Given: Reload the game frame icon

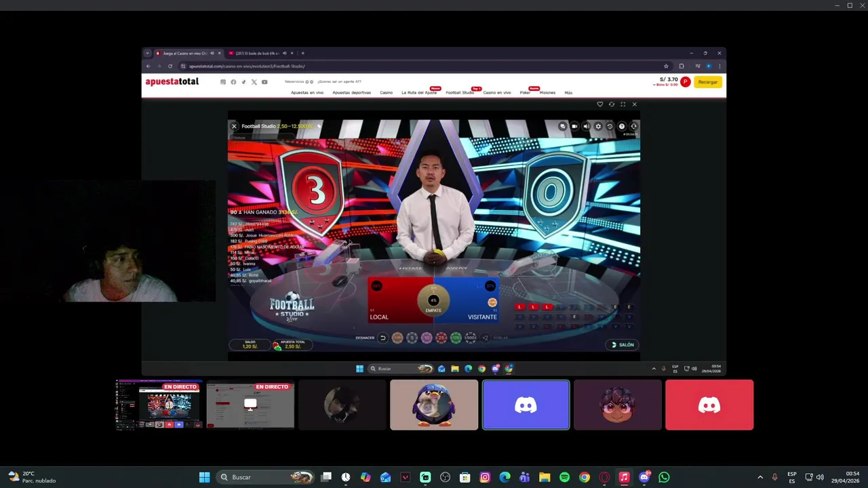Looking at the screenshot, I should [612, 104].
